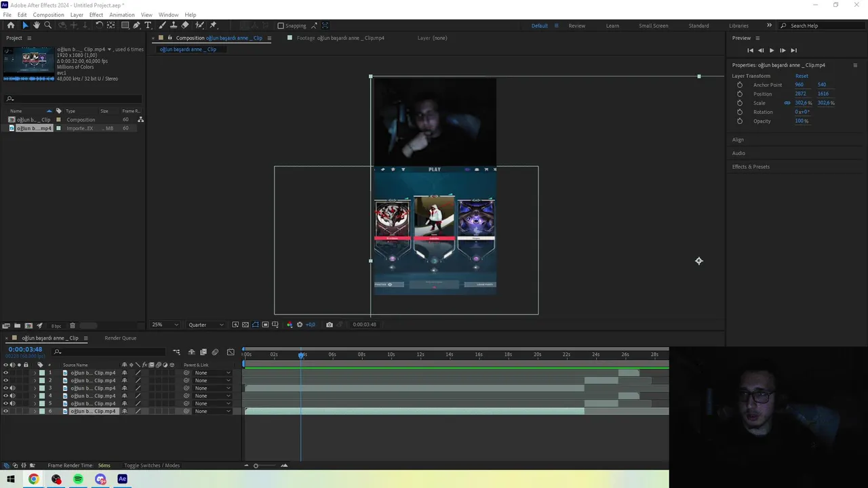Enable the Snapping checkbox

pos(281,26)
